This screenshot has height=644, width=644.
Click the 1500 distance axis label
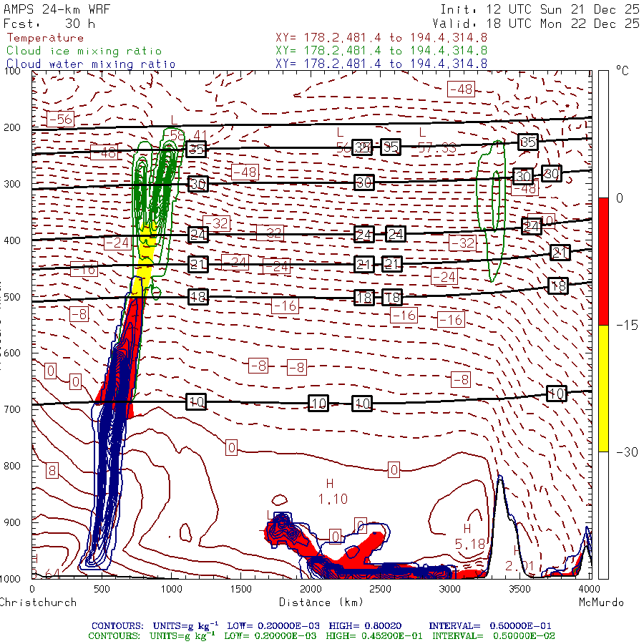240,589
